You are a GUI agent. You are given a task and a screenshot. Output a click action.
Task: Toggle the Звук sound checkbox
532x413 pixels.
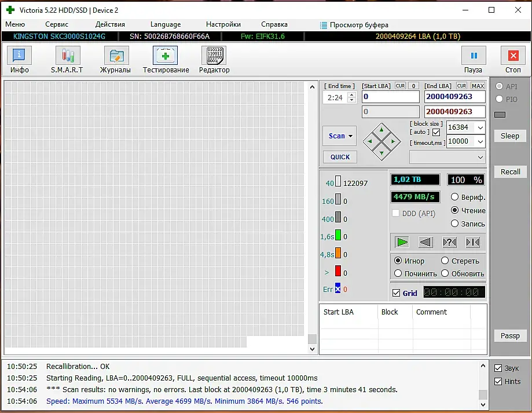coord(498,368)
